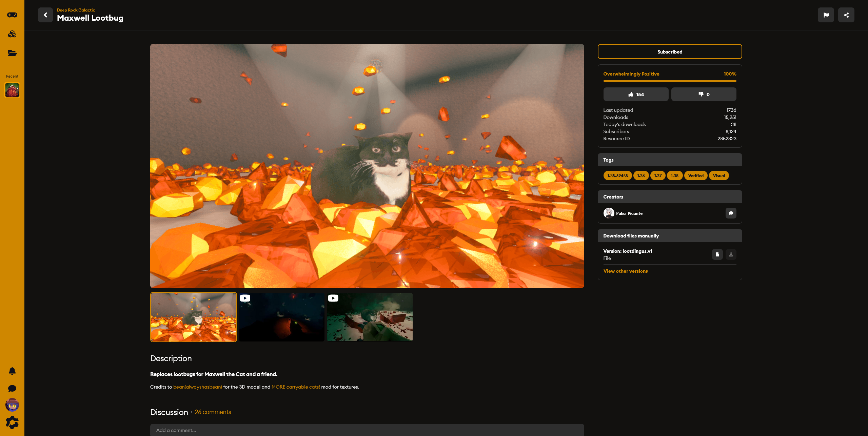Message creator Puka_Picante via chat icon

pos(731,213)
